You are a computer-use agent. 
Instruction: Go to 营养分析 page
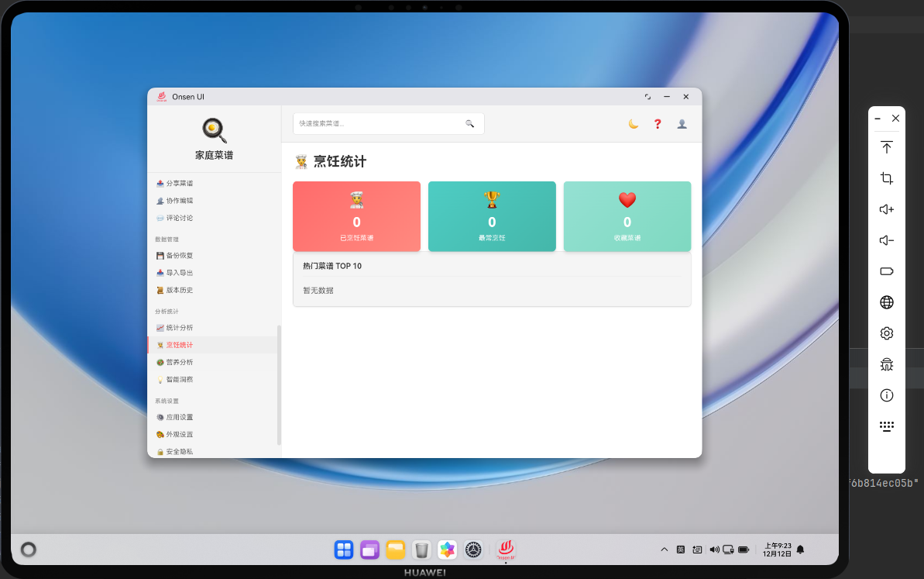point(212,362)
